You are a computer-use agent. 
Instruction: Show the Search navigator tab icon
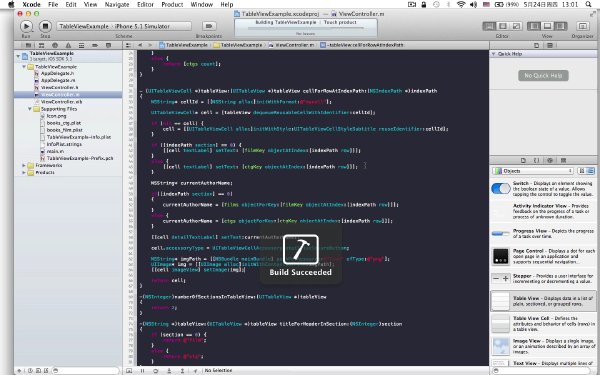click(x=55, y=45)
